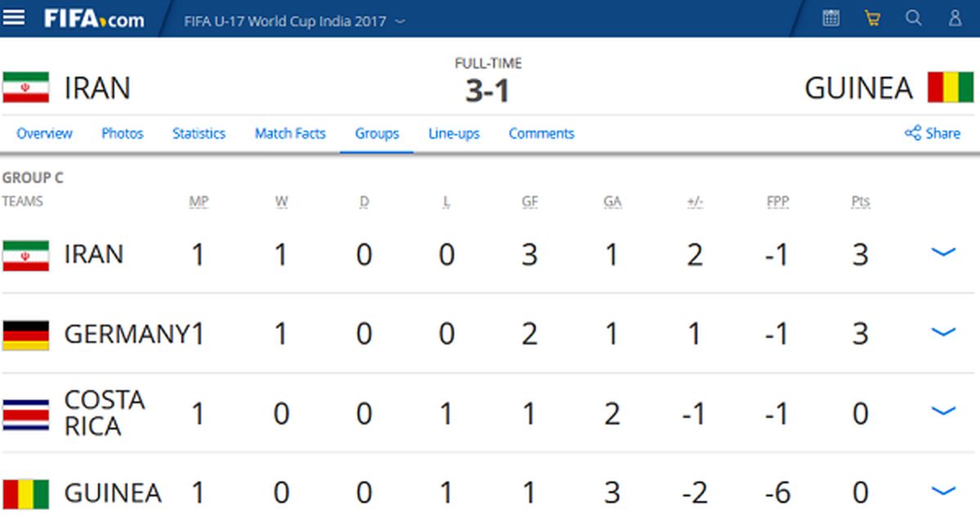Switch to the Statistics tab
Screen dimensions: 980x524
[x=198, y=133]
